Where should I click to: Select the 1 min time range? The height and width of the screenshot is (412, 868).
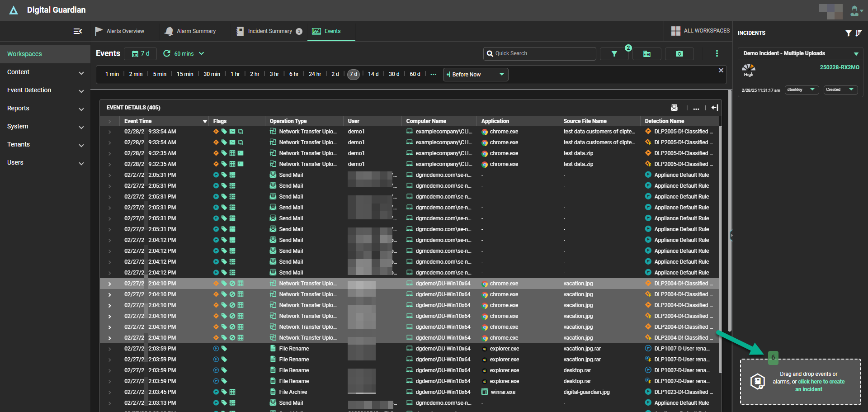112,74
